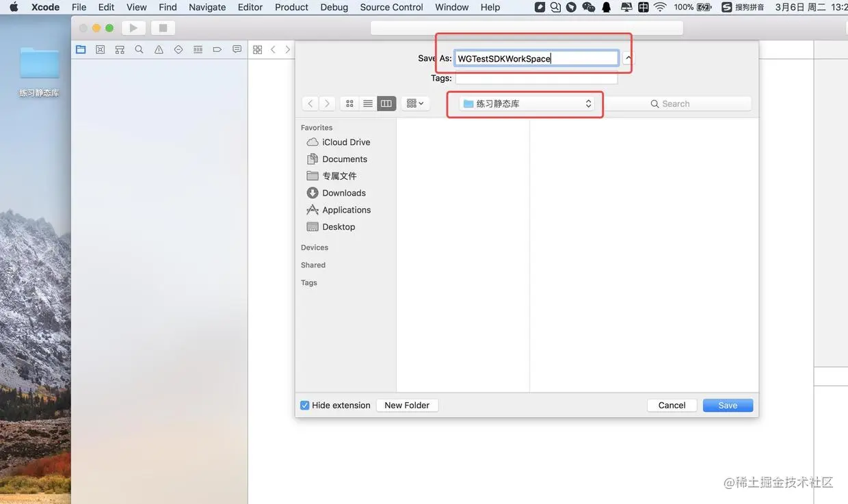The width and height of the screenshot is (848, 504).
Task: Click the Wi-Fi menu bar icon
Action: [x=660, y=7]
